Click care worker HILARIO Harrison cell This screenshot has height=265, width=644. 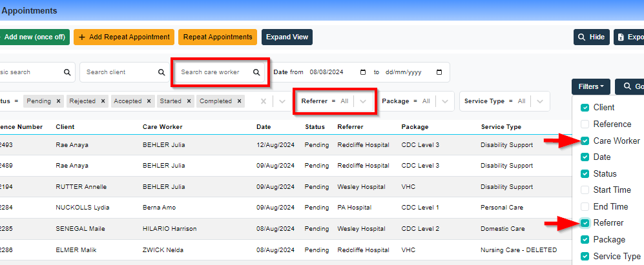170,228
